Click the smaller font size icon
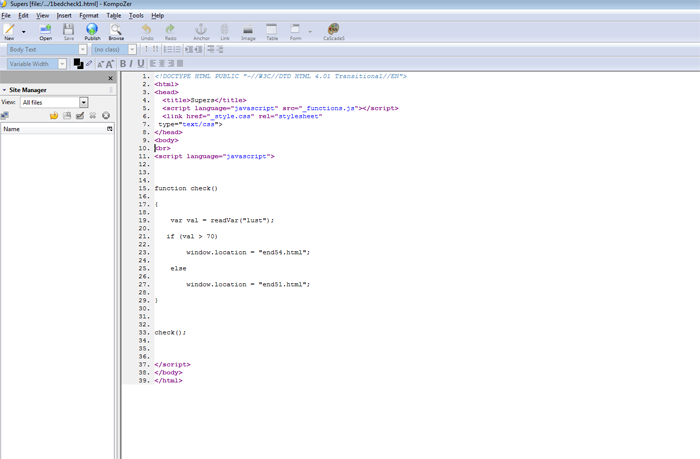Image resolution: width=700 pixels, height=459 pixels. [x=100, y=64]
